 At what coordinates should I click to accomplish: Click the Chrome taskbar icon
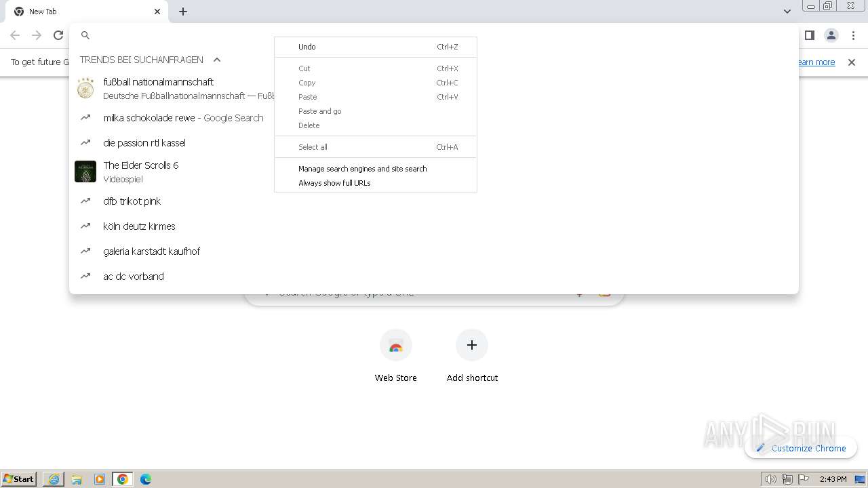(x=123, y=479)
